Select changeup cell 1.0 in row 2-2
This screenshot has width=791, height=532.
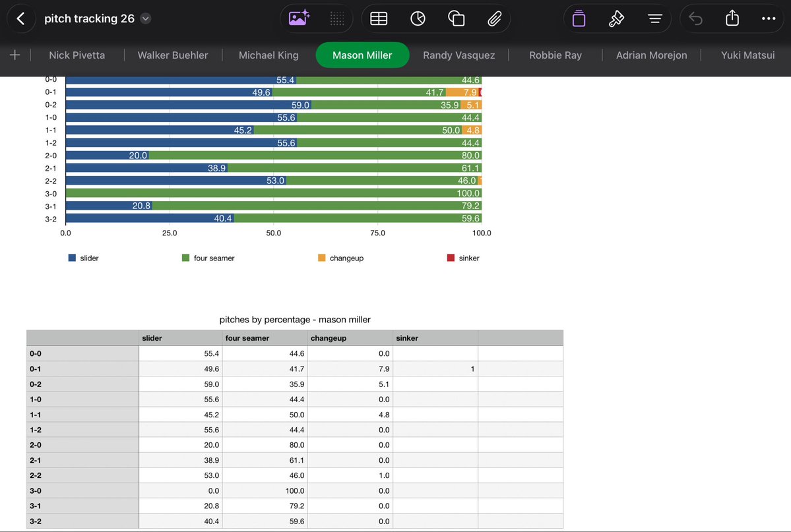coord(350,475)
